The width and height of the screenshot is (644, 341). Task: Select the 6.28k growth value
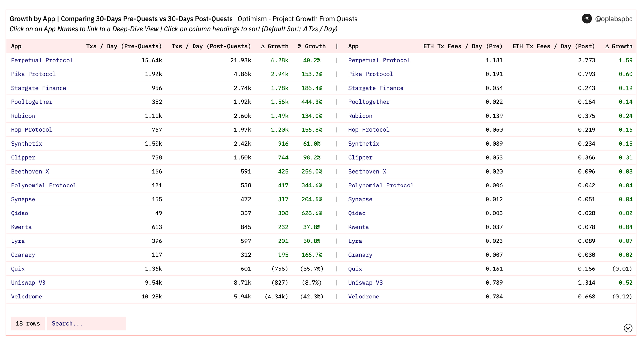click(x=279, y=60)
